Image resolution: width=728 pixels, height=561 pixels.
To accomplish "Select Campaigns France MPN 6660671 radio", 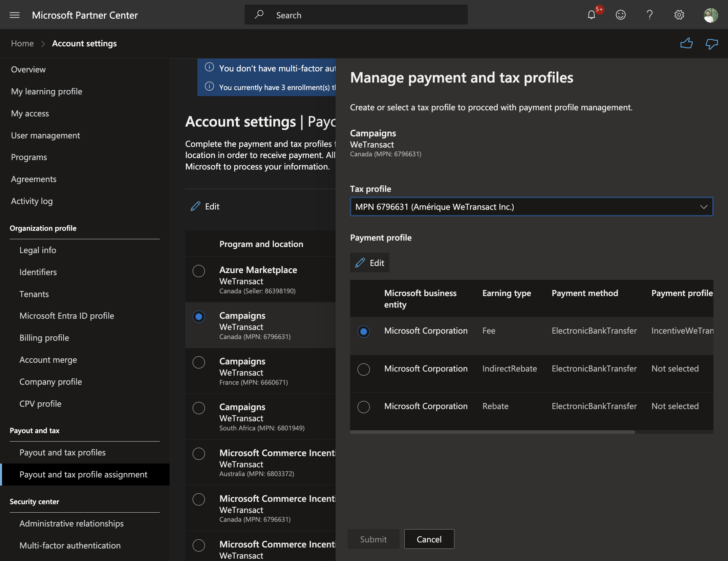I will (x=199, y=362).
